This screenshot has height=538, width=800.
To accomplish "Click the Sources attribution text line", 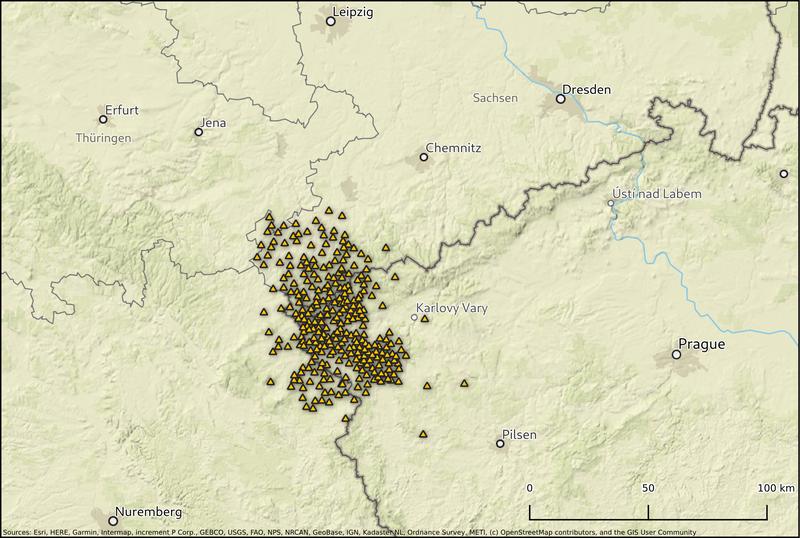I will click(349, 532).
